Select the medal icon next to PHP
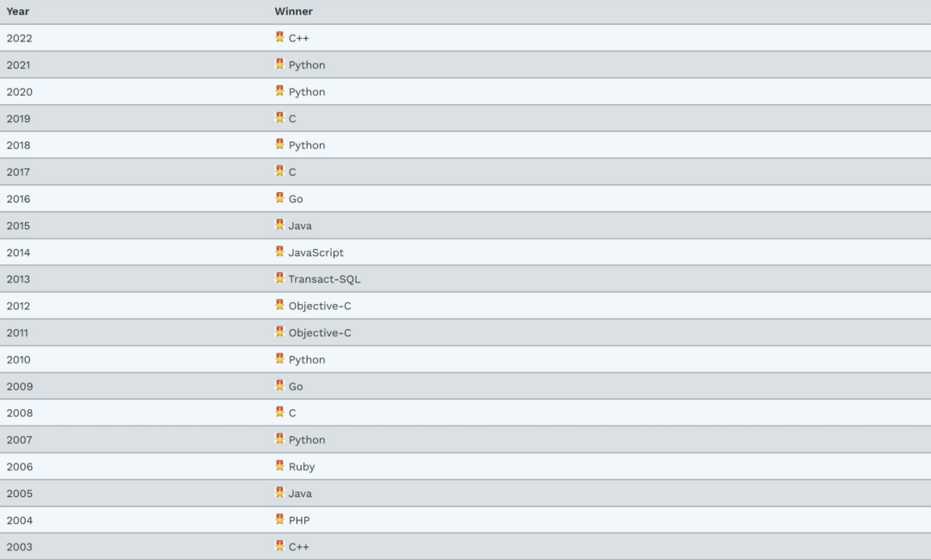This screenshot has height=560, width=931. [x=279, y=519]
